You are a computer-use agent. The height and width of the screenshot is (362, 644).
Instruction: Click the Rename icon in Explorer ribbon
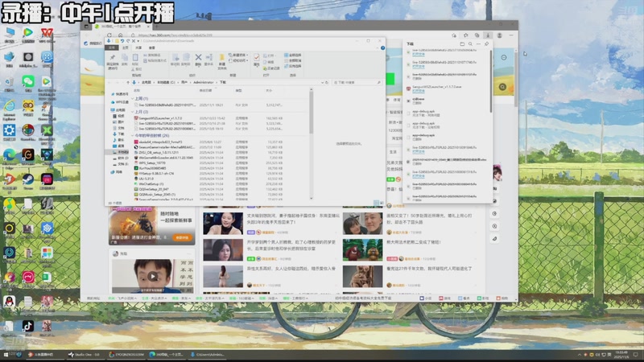coord(209,57)
